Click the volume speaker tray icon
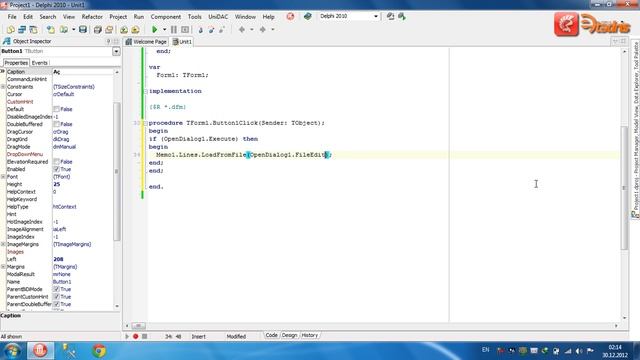 tap(579, 351)
